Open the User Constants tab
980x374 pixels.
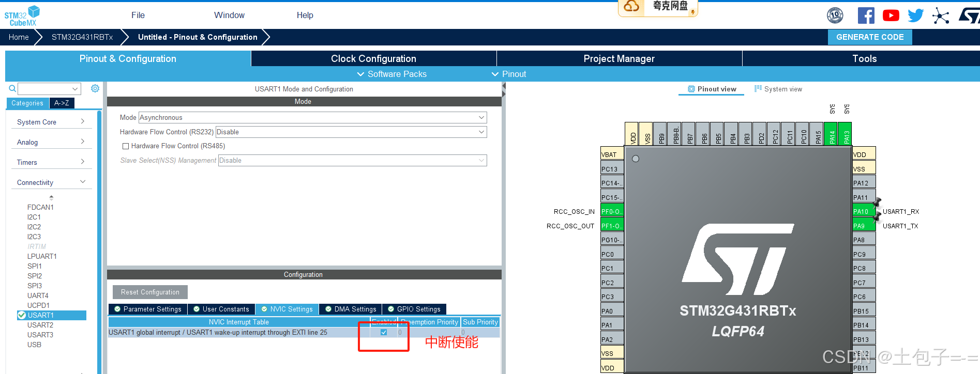(x=221, y=309)
